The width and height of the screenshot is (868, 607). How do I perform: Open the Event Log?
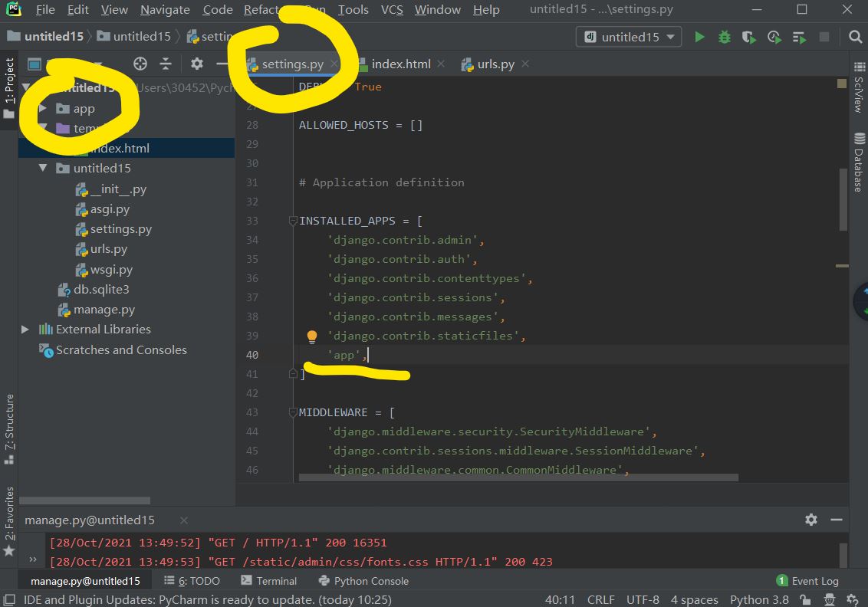(x=807, y=581)
